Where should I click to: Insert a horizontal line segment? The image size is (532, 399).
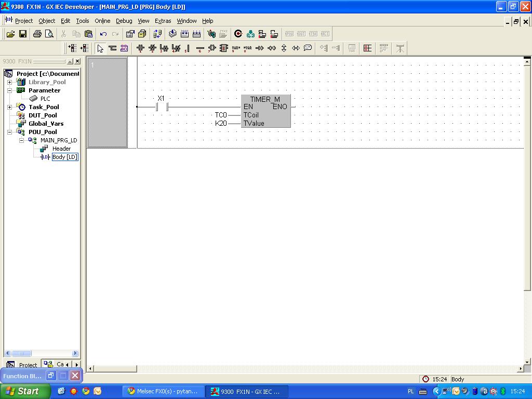200,48
